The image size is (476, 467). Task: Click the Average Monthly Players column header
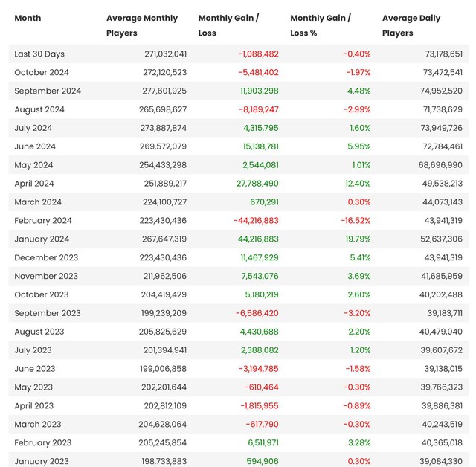coord(141,25)
